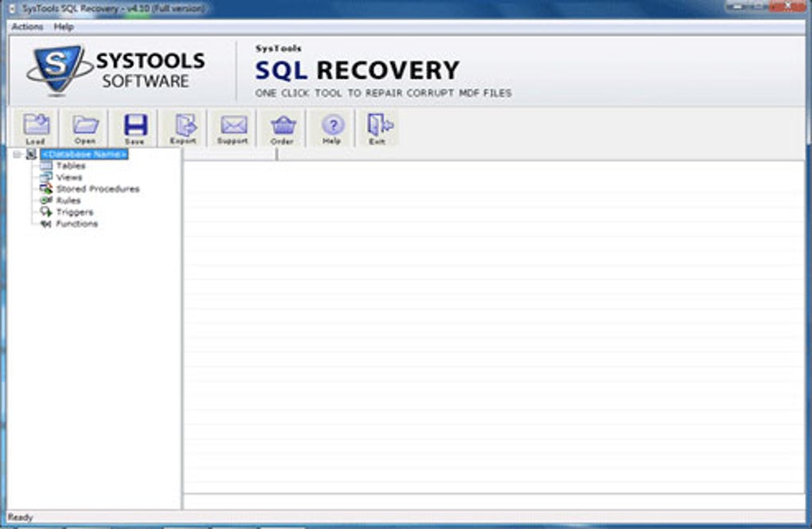Open the Help menu in menu bar
812x529 pixels.
pyautogui.click(x=64, y=26)
